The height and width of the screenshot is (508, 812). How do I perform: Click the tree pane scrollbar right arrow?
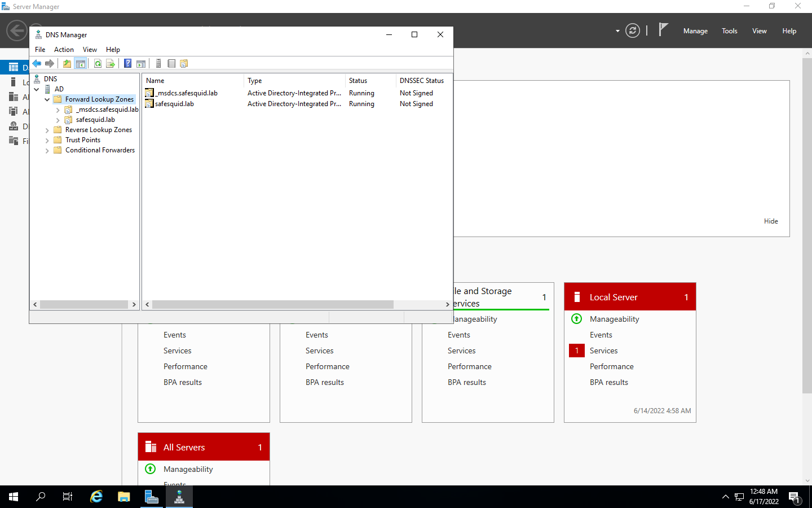(134, 304)
